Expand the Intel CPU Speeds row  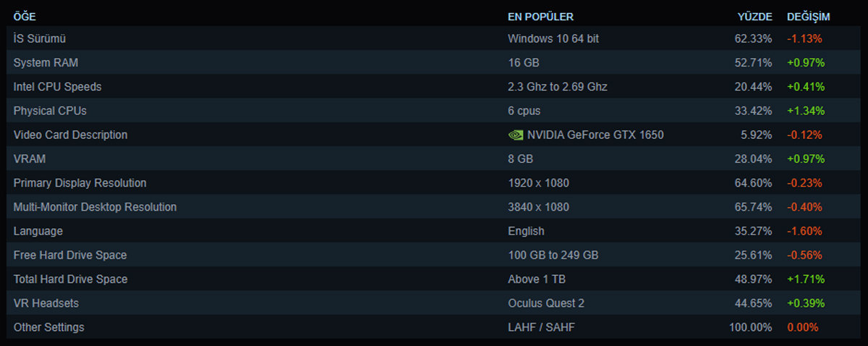pos(434,86)
